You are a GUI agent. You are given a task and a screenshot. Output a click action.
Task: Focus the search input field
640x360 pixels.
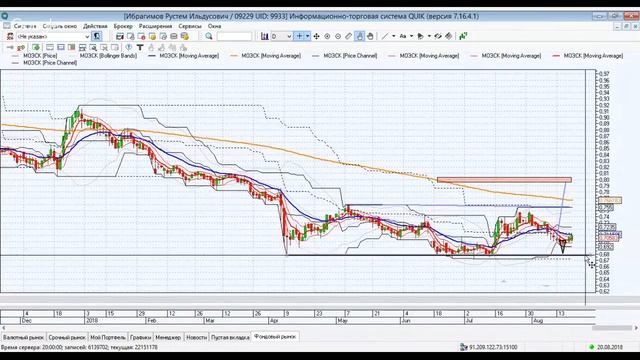coord(234,36)
